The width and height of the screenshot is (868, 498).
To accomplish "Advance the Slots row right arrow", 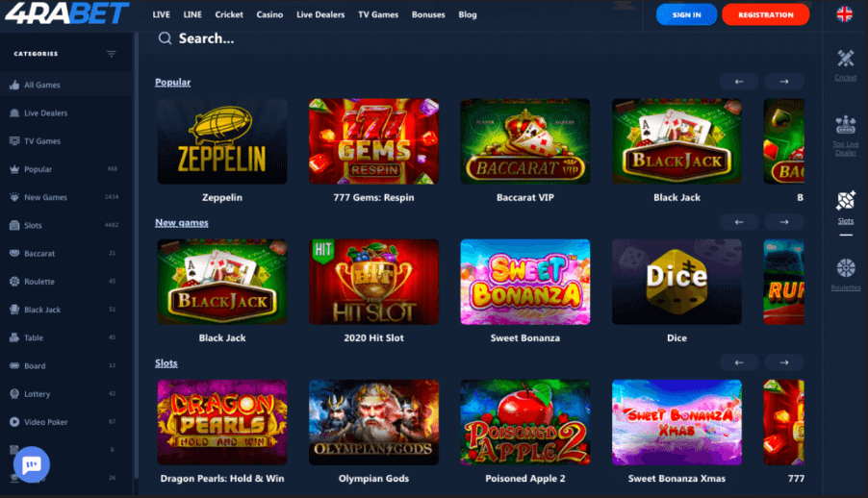I will (x=784, y=362).
